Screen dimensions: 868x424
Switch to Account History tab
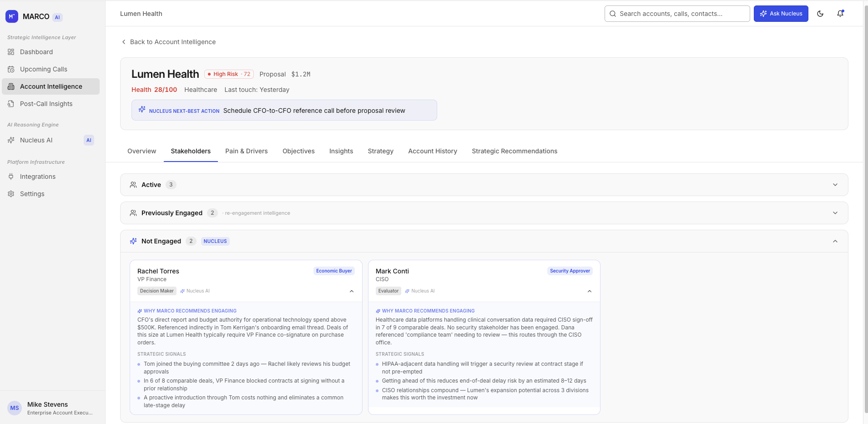[x=433, y=151]
